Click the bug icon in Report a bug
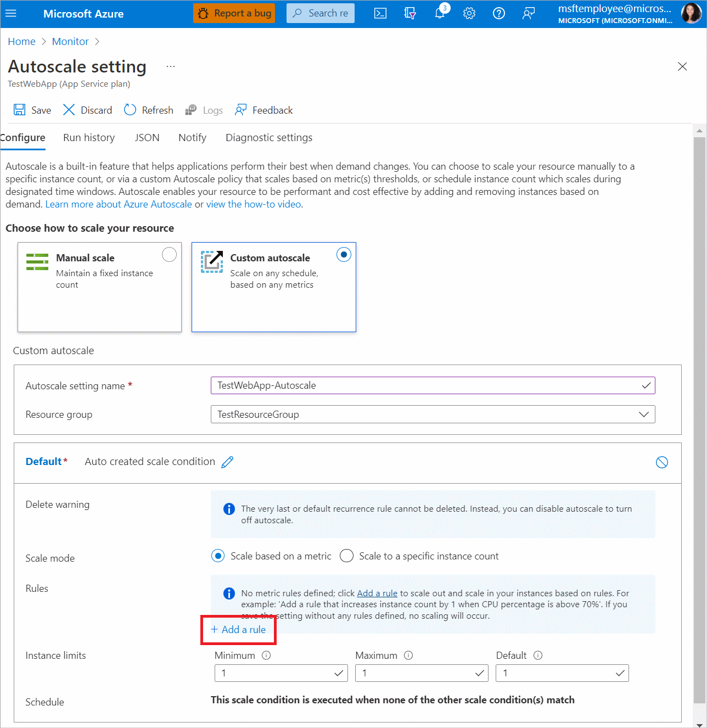707x728 pixels. [203, 13]
